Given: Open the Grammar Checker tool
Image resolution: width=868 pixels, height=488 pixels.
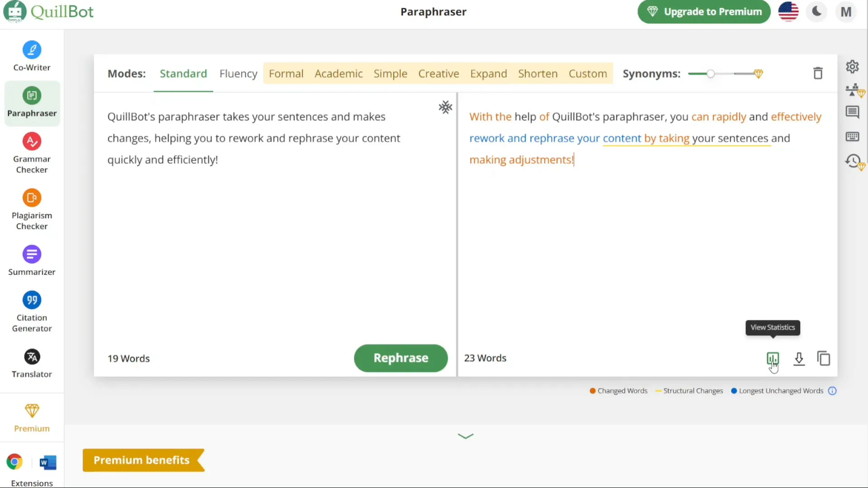Looking at the screenshot, I should [x=32, y=153].
